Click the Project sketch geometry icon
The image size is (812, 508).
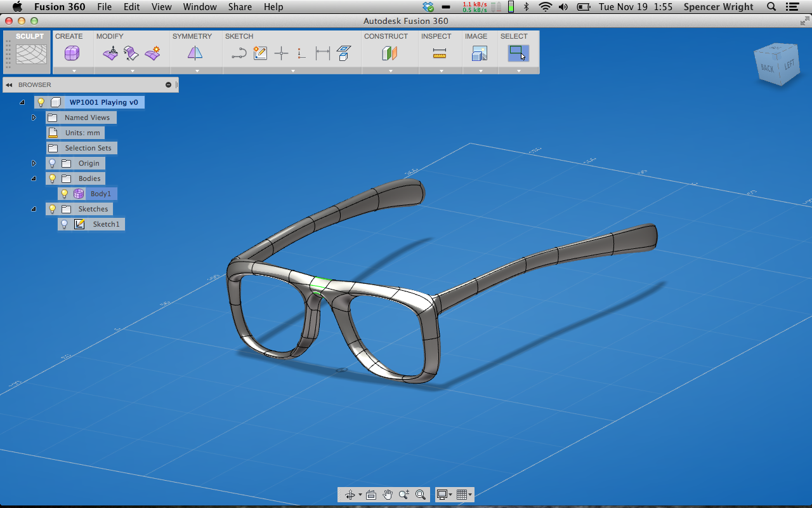coord(344,54)
